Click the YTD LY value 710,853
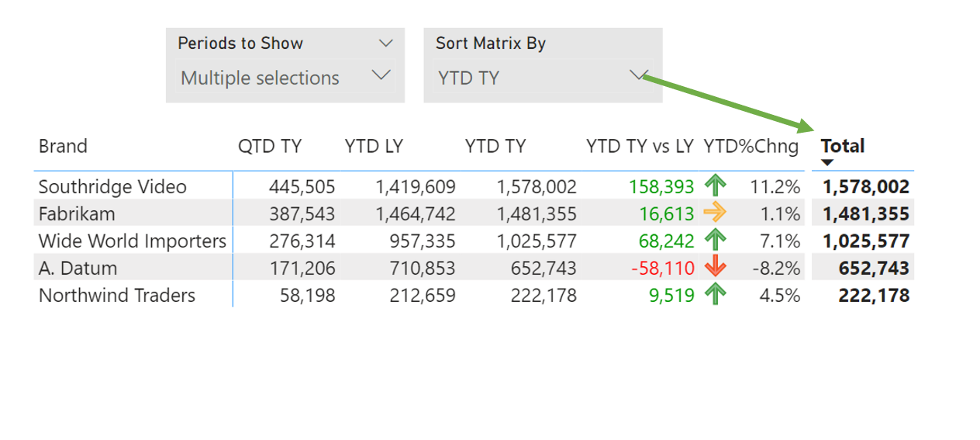980x440 pixels. coord(423,269)
